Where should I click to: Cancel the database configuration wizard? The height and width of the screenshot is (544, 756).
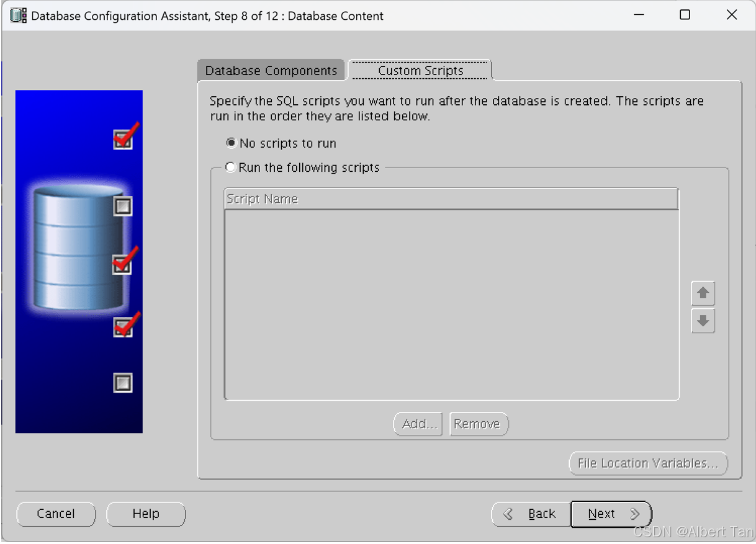(x=56, y=514)
